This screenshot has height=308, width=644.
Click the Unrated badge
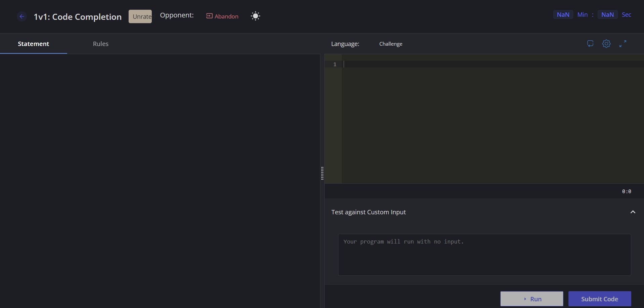(x=140, y=16)
